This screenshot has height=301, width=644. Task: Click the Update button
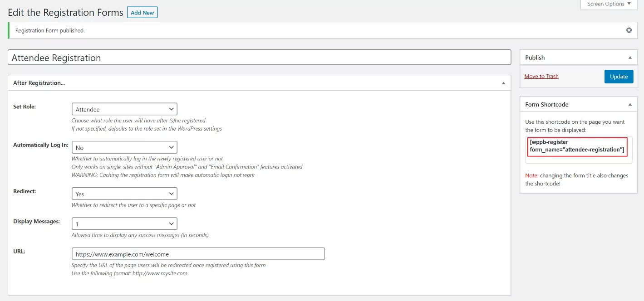pos(619,76)
